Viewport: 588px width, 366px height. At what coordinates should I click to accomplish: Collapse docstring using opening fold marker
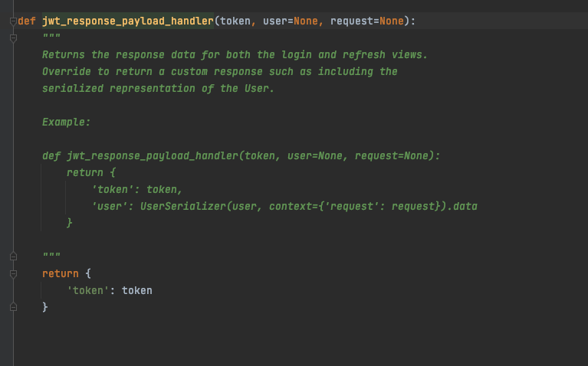click(x=13, y=38)
